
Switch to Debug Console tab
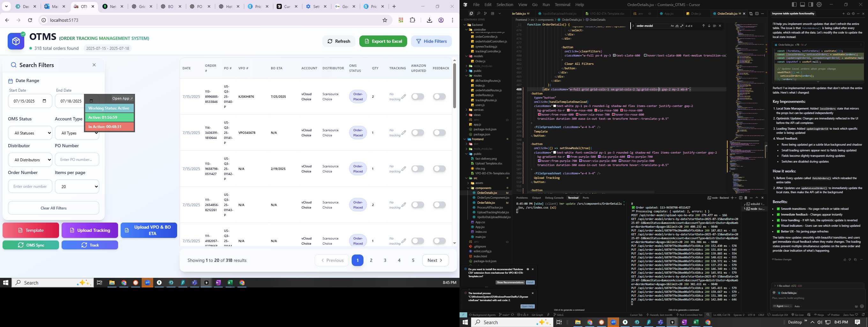(x=554, y=198)
